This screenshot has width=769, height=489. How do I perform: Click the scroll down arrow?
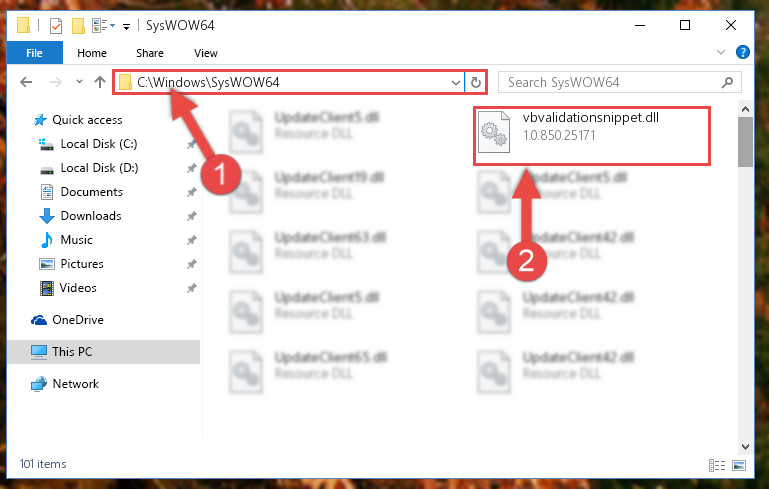[745, 447]
